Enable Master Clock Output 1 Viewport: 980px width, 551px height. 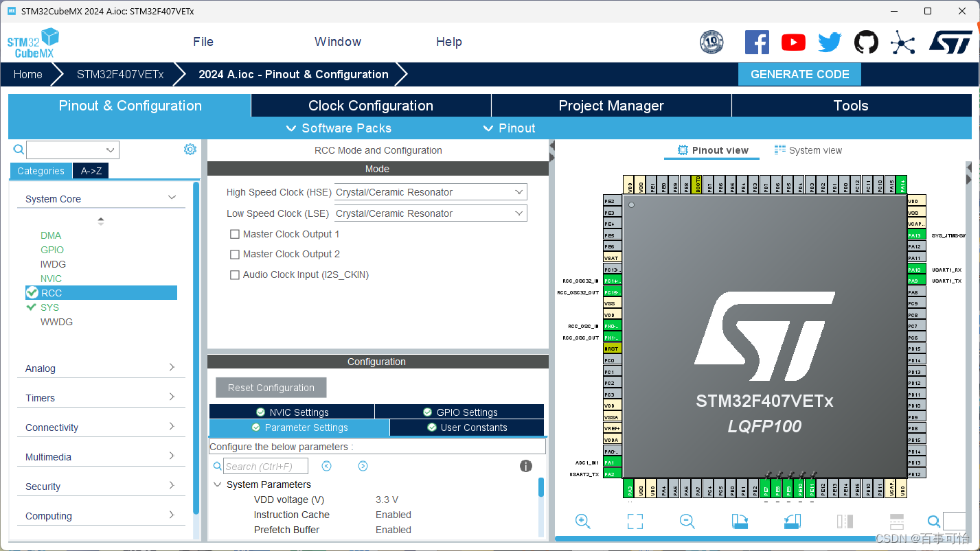(234, 234)
